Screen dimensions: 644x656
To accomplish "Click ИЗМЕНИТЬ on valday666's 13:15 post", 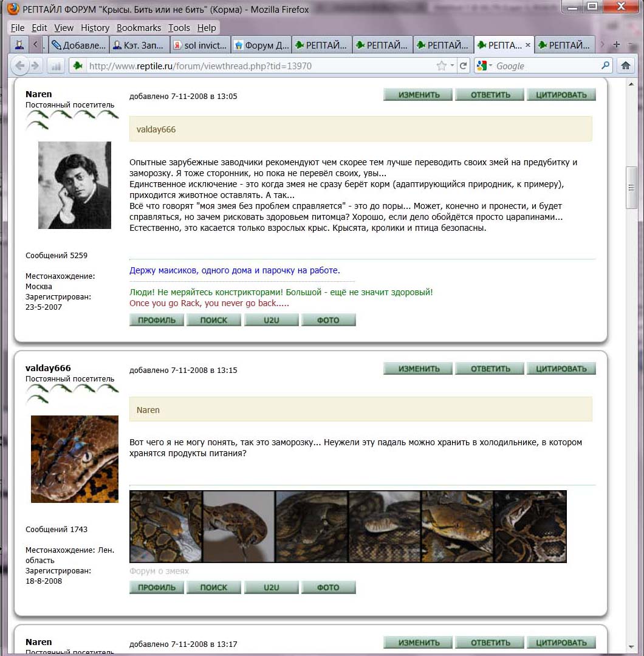I will (x=418, y=369).
